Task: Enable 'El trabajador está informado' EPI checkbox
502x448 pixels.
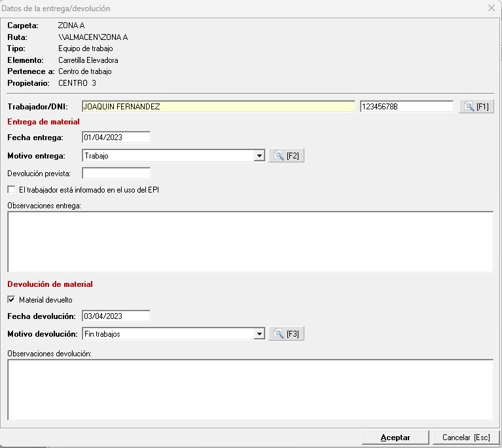Action: (11, 190)
